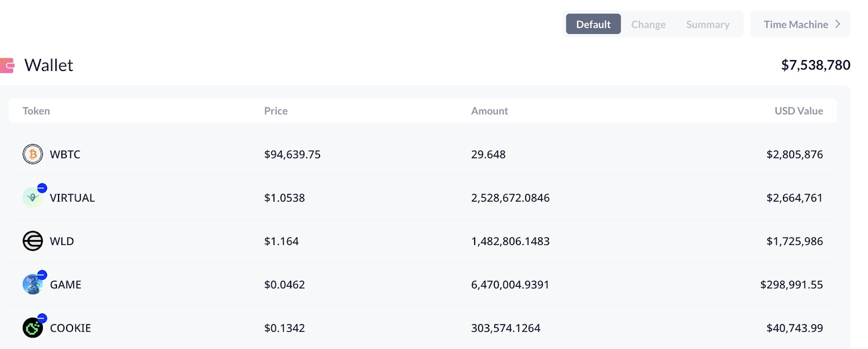
Task: Sort by the Amount column header
Action: tap(489, 111)
